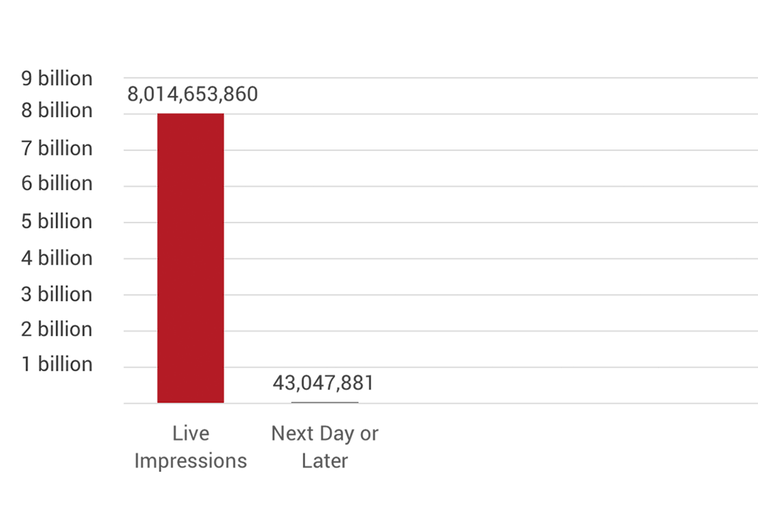Click the 43,047,881 value label

(324, 383)
